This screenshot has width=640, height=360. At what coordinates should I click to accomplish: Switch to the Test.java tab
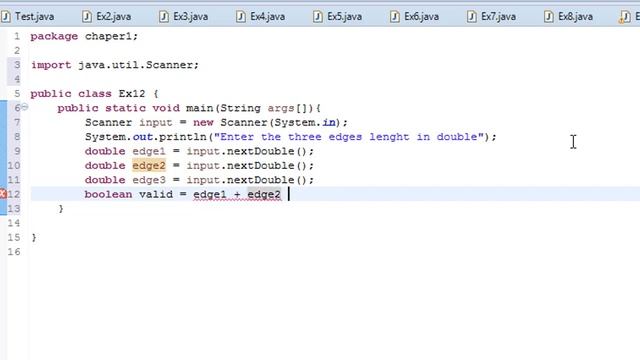pyautogui.click(x=28, y=17)
